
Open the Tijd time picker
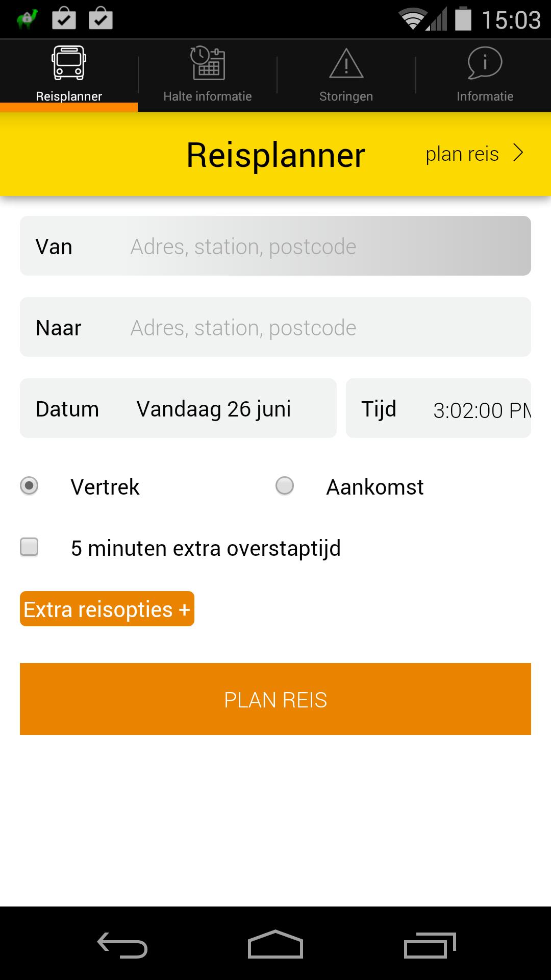tap(438, 408)
